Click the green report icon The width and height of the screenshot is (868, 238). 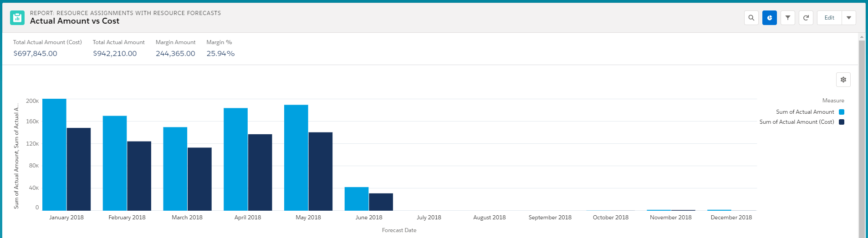tap(17, 18)
